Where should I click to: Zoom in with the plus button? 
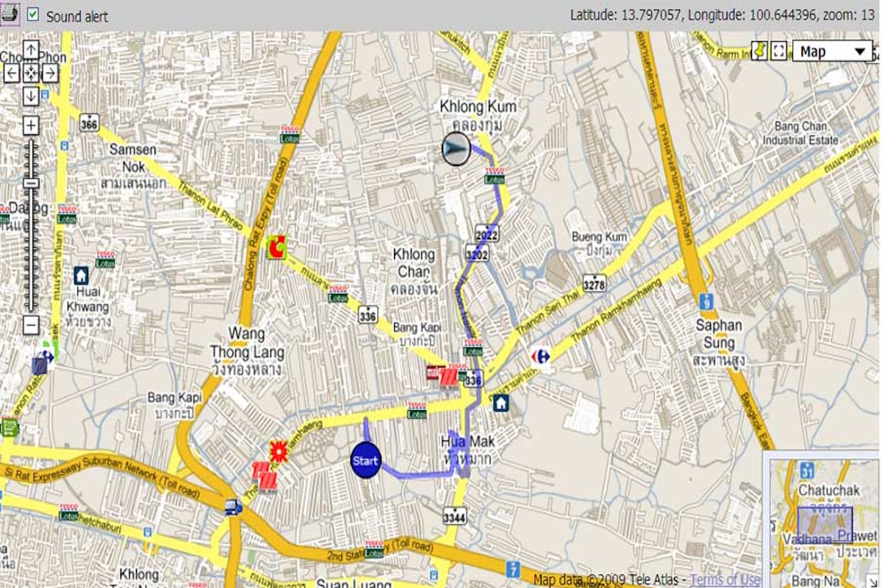coord(31,126)
